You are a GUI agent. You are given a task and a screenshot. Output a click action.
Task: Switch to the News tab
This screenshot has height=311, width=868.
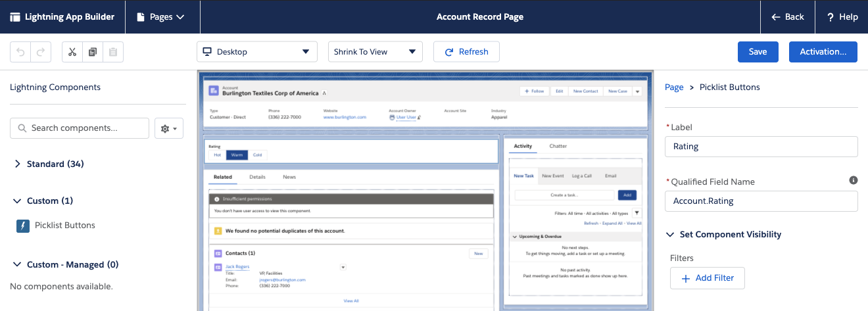pos(289,177)
